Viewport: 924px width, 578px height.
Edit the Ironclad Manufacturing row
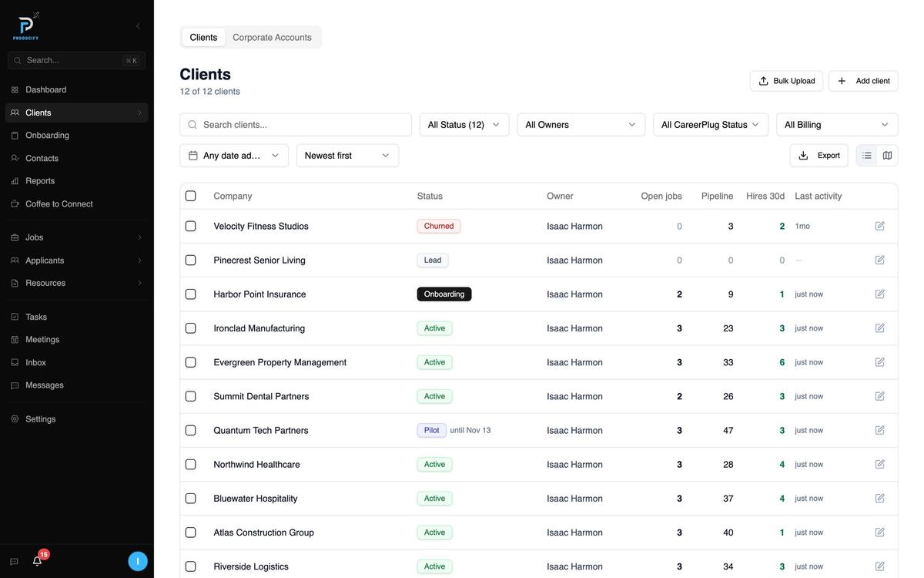click(x=880, y=328)
